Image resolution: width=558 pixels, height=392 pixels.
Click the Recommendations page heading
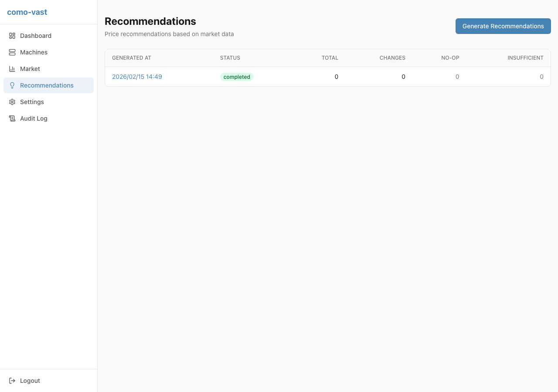[x=150, y=21]
